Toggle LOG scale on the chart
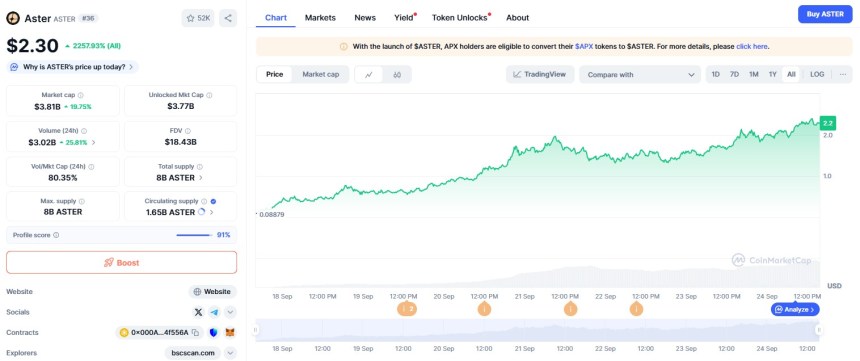The height and width of the screenshot is (361, 860). [817, 75]
